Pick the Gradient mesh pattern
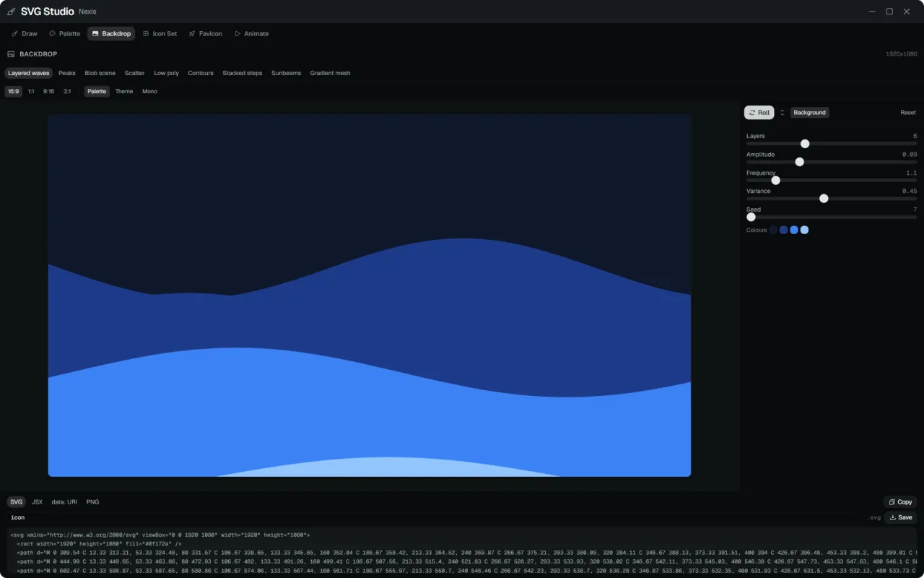924x578 pixels. 330,73
